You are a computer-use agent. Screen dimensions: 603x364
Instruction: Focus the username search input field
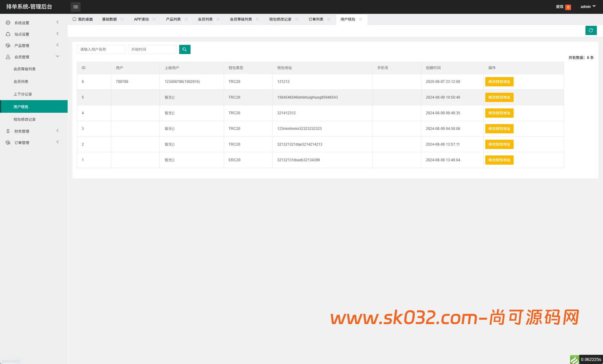tap(101, 49)
